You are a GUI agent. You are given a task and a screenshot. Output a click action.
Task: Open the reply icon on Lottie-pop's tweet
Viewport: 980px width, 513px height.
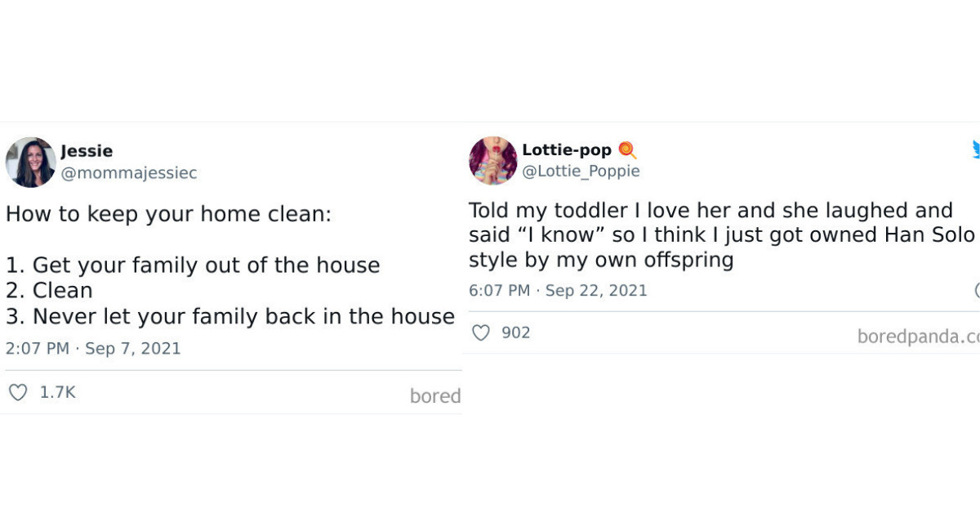[x=977, y=290]
